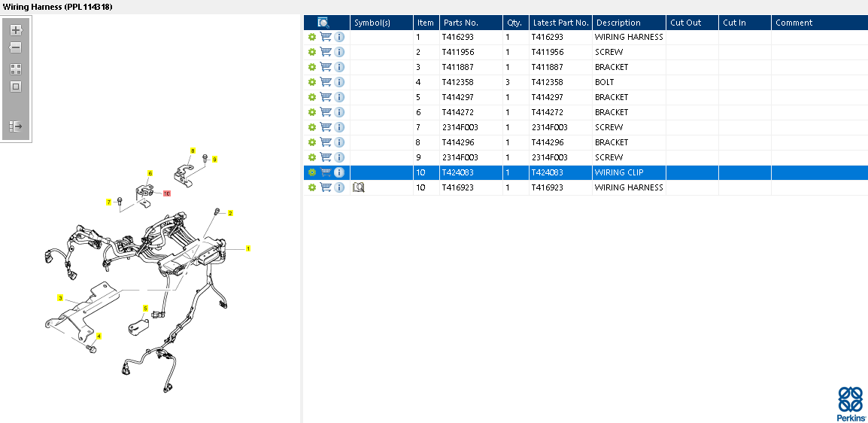Click callout label 3 on the diagram

(60, 298)
